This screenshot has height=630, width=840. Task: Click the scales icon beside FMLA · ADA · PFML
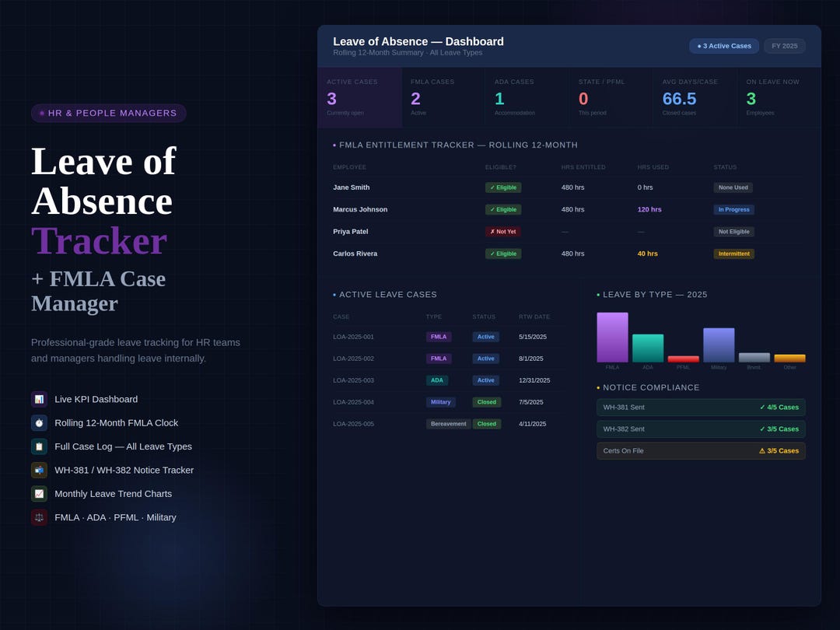click(x=39, y=517)
